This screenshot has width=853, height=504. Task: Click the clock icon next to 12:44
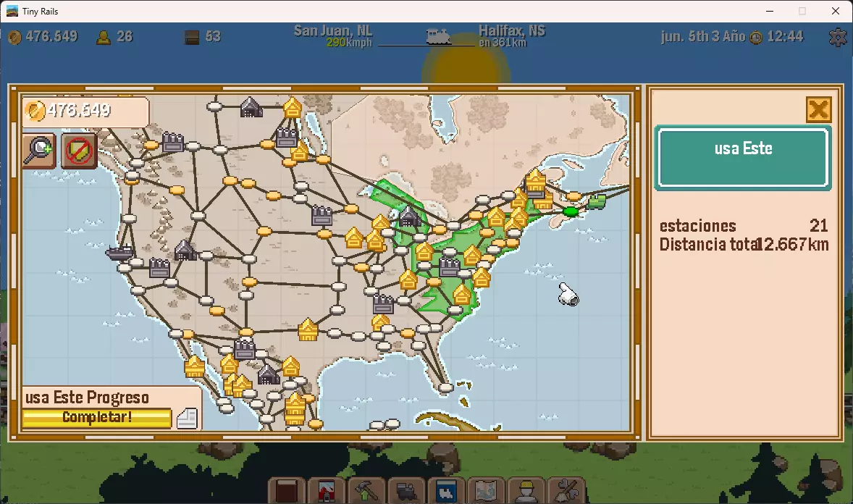tap(756, 37)
